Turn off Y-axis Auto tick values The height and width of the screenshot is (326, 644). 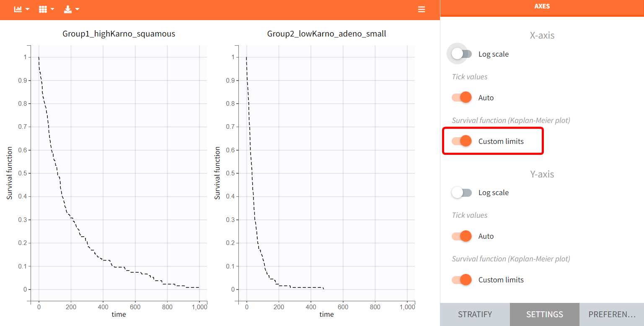[x=461, y=236]
